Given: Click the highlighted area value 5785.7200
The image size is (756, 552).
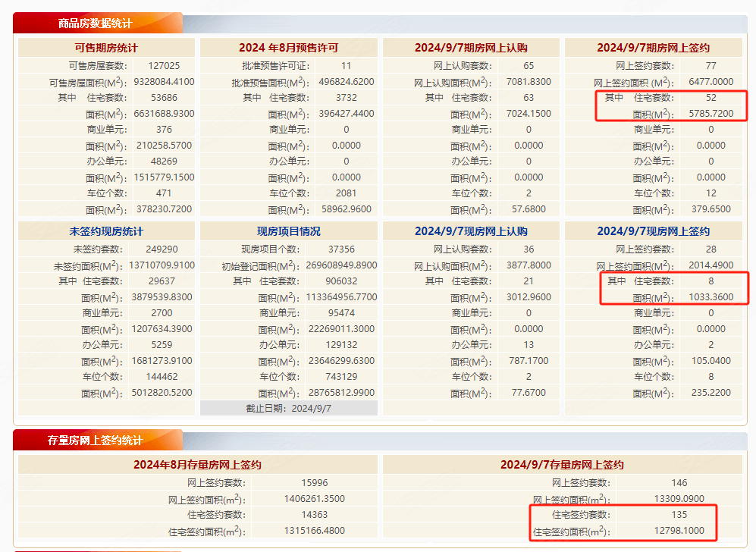Looking at the screenshot, I should pos(711,114).
